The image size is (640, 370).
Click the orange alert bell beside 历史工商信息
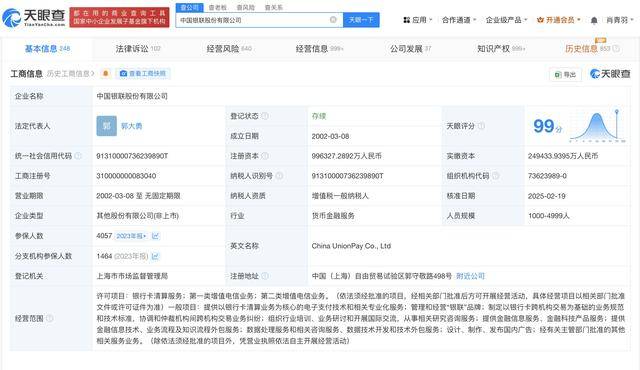click(105, 73)
